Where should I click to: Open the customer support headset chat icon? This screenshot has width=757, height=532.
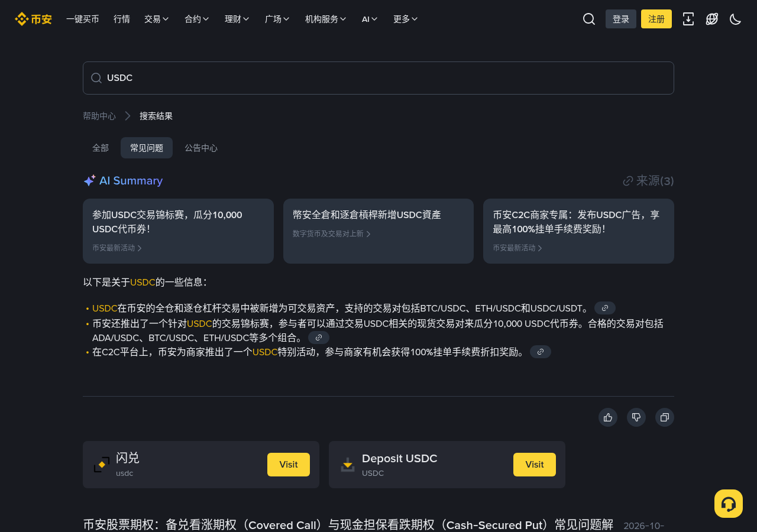[x=729, y=504]
